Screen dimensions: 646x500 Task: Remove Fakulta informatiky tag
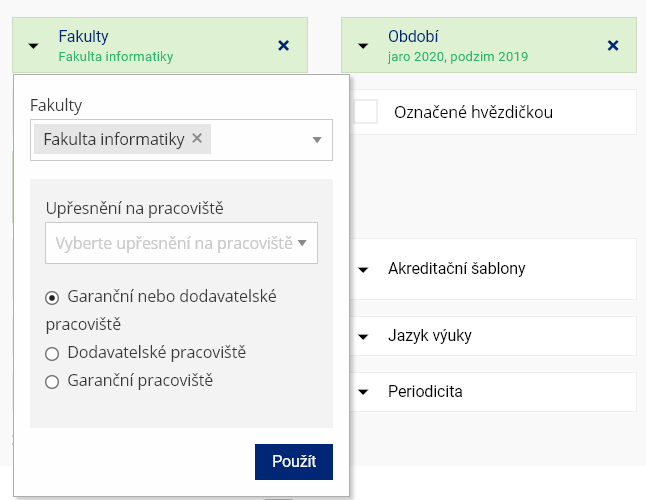[x=197, y=139]
